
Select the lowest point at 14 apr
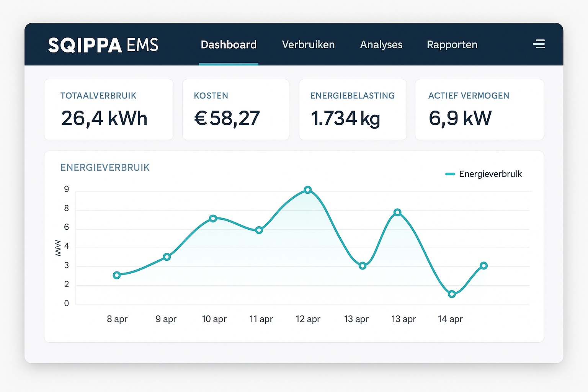[452, 294]
